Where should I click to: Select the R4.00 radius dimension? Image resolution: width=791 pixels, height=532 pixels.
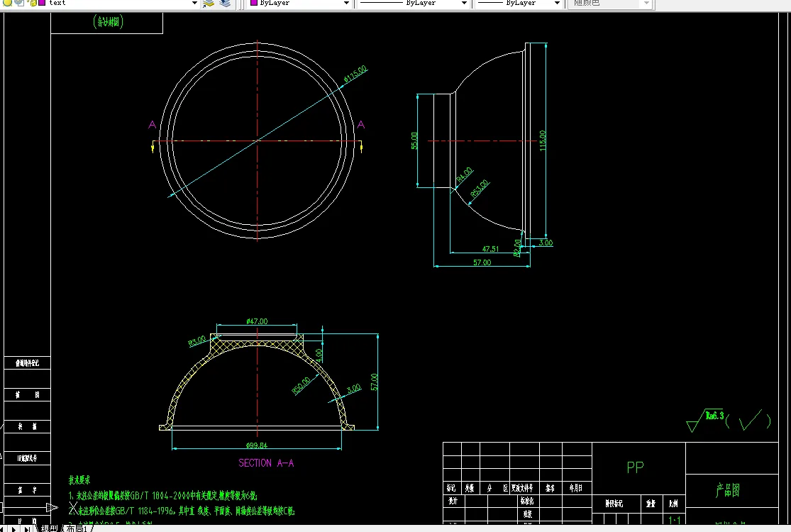click(x=465, y=174)
